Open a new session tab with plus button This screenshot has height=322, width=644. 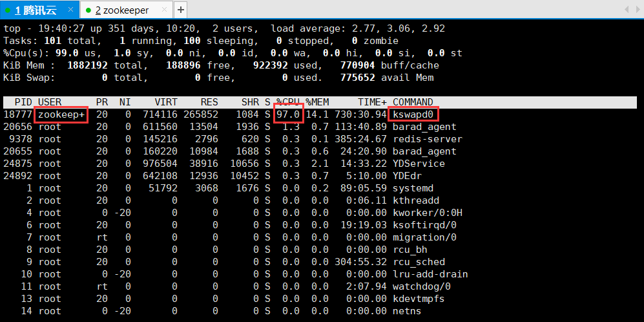coord(181,10)
